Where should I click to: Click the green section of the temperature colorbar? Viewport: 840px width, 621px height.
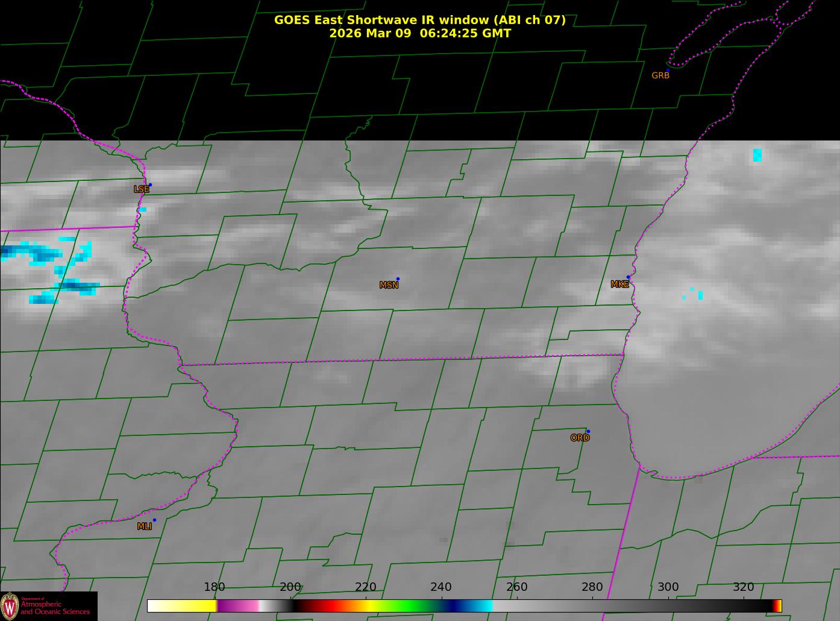pyautogui.click(x=410, y=606)
